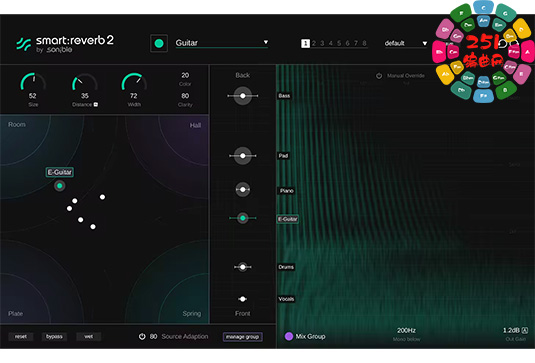
Task: Expand the default preset arrow
Action: coord(424,43)
